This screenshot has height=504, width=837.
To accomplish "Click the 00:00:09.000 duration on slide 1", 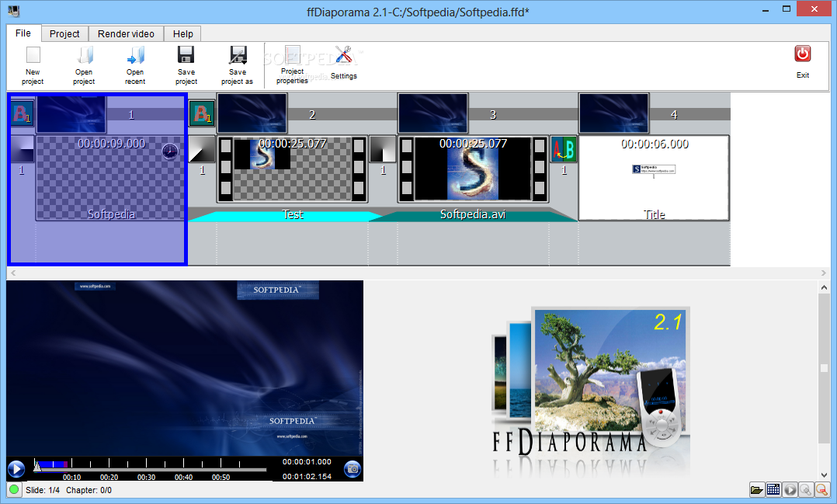I will [111, 144].
